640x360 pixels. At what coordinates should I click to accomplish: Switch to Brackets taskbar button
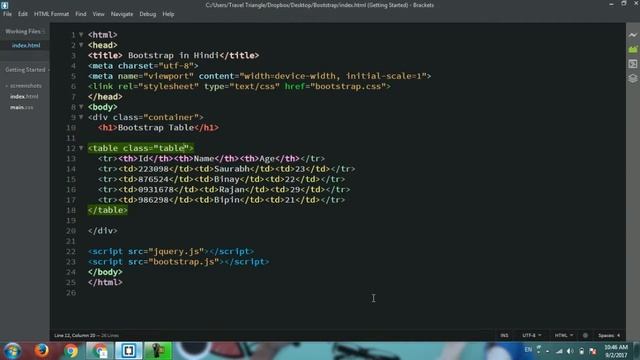pos(129,351)
